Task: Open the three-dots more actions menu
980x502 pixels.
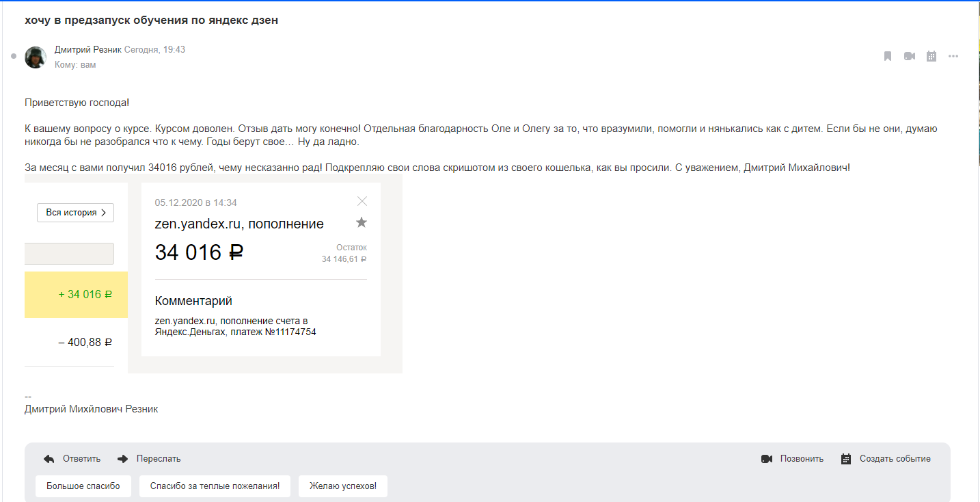Action: 953,56
